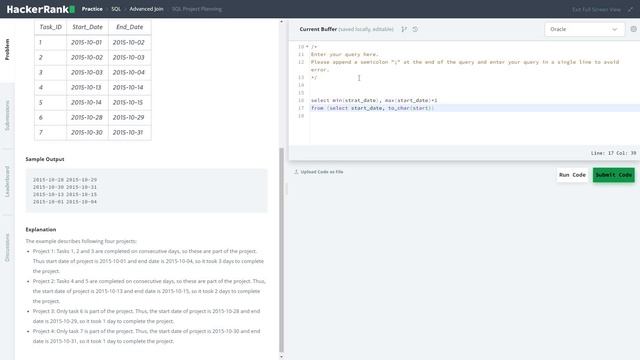Click the reset buffer history icon
This screenshot has width=640, height=360.
point(415,29)
